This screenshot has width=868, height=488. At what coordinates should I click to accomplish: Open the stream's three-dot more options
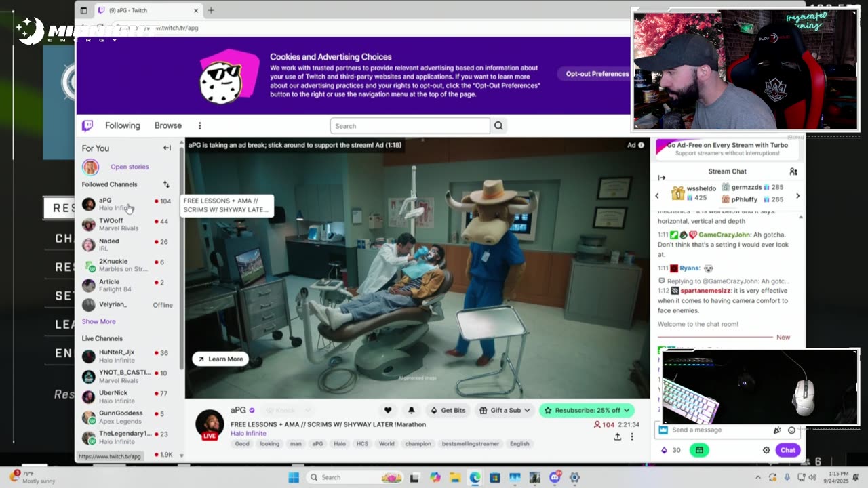pos(631,436)
